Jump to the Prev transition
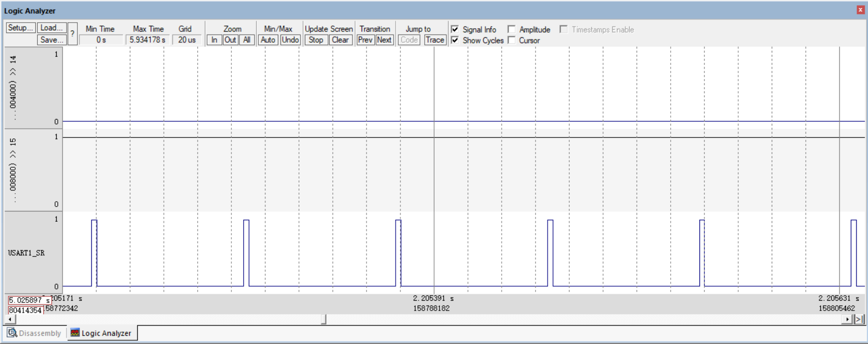 click(x=365, y=39)
